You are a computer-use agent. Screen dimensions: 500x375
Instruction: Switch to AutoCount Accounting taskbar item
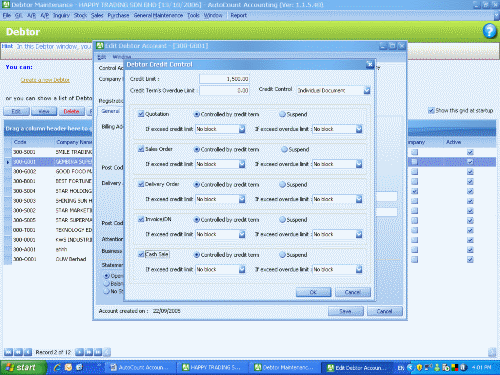point(140,368)
